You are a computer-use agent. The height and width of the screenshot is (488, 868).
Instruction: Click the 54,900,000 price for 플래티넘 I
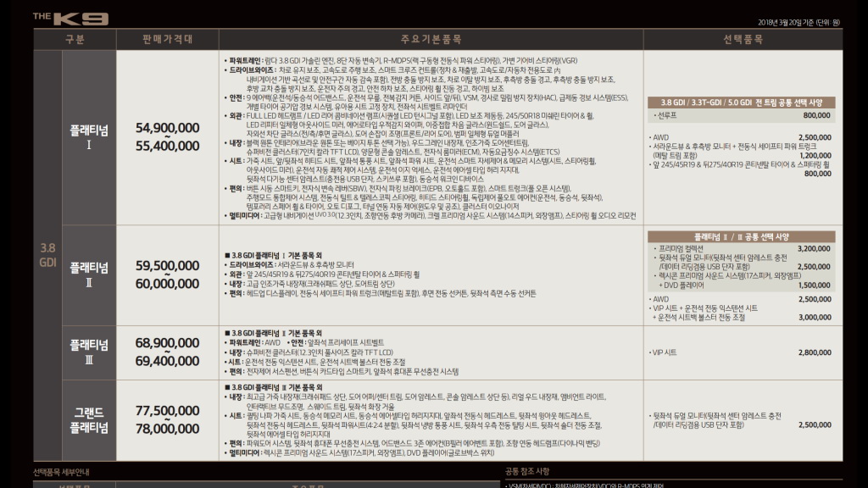[167, 128]
